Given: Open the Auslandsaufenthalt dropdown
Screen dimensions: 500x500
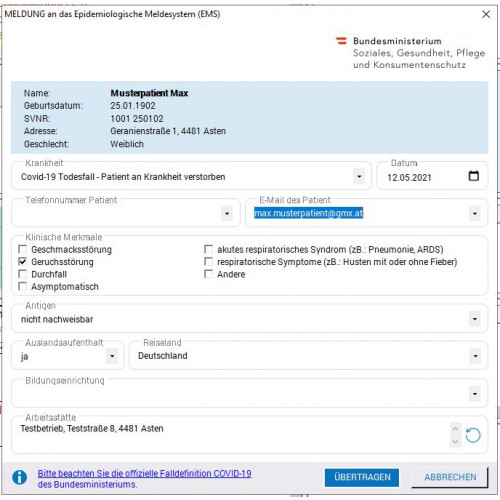Looking at the screenshot, I should coord(112,356).
